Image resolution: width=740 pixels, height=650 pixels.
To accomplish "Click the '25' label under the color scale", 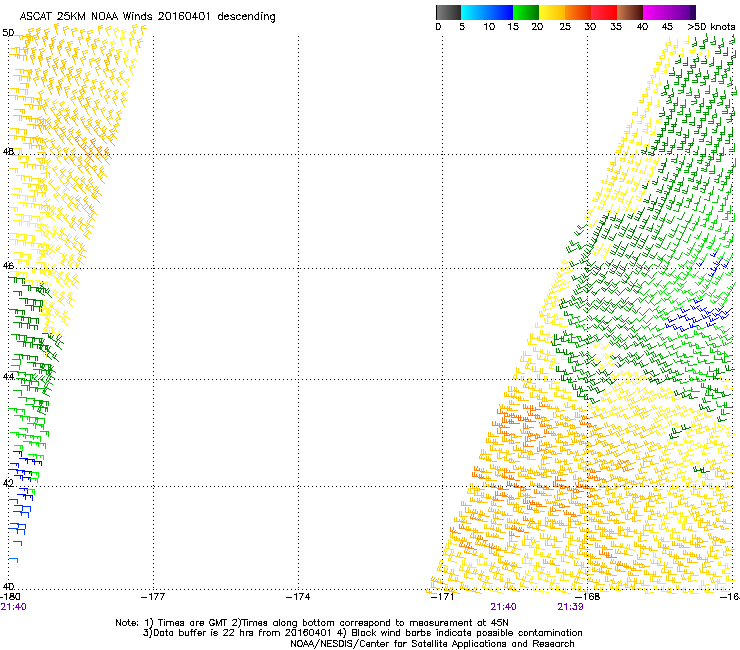I will 565,27.
